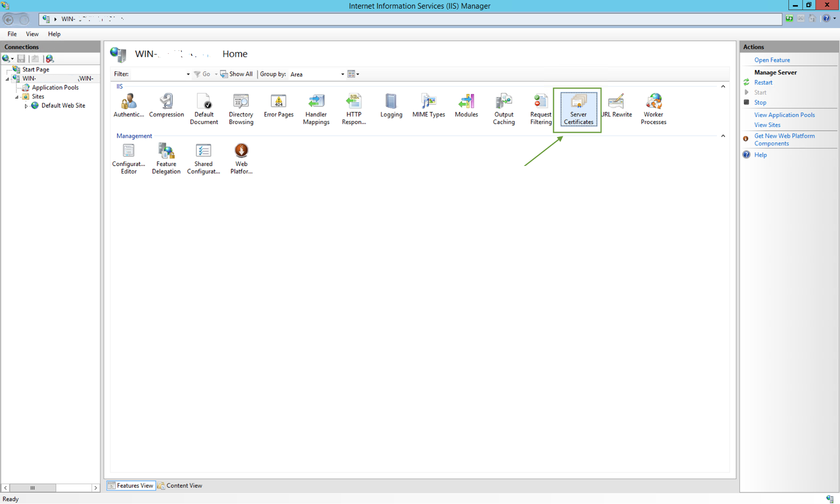840x504 pixels.
Task: Click the address bar breadcrumb field
Action: pyautogui.click(x=410, y=19)
